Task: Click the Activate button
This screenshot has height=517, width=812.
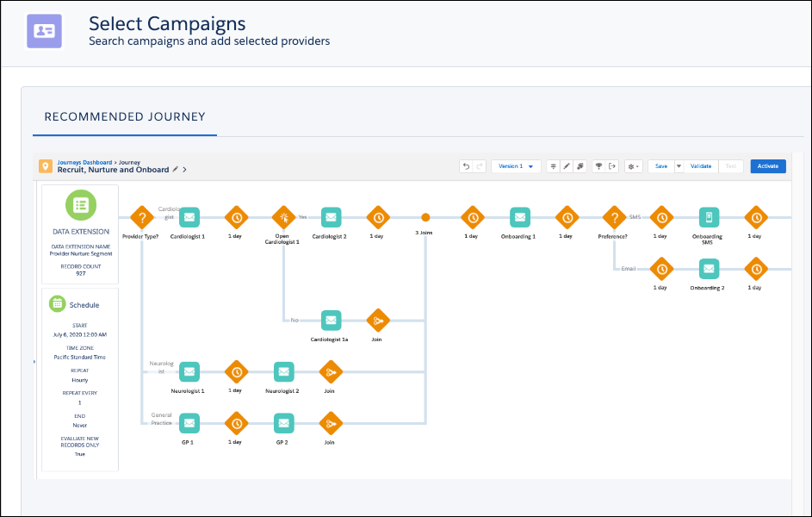Action: pos(767,166)
